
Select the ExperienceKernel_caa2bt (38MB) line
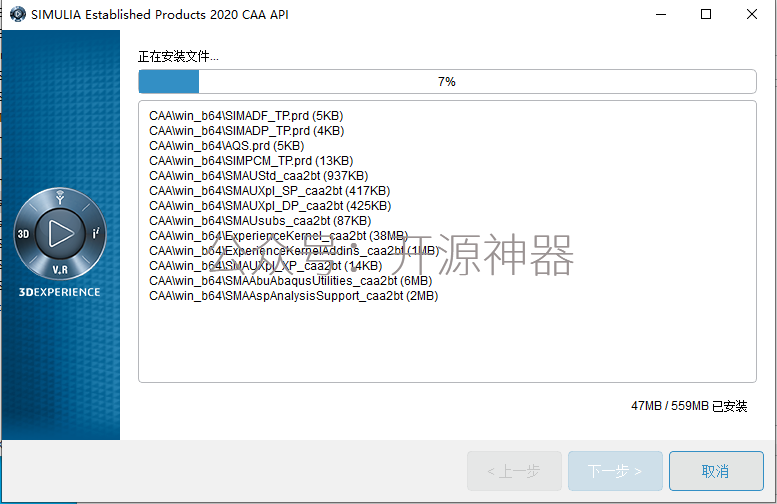278,235
